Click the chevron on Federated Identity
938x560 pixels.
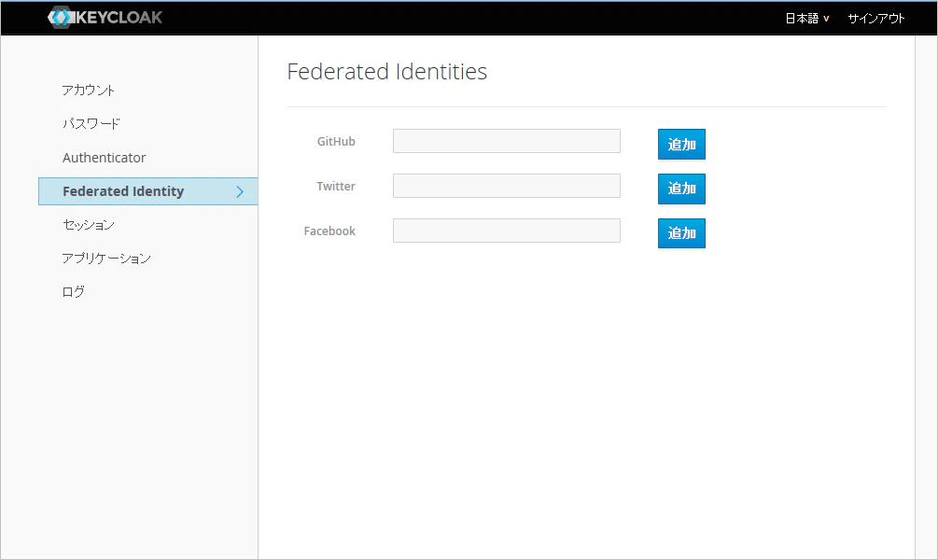coord(240,191)
